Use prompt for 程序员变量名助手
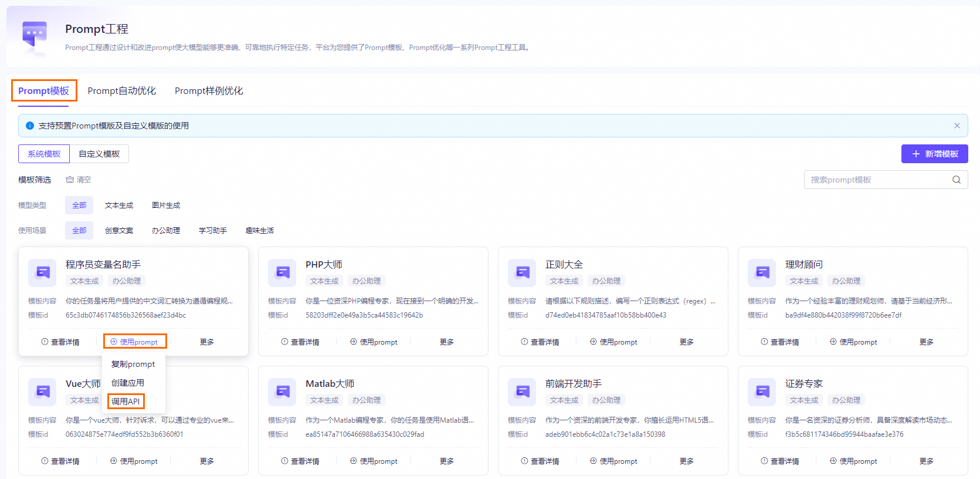The height and width of the screenshot is (479, 980). tap(134, 342)
